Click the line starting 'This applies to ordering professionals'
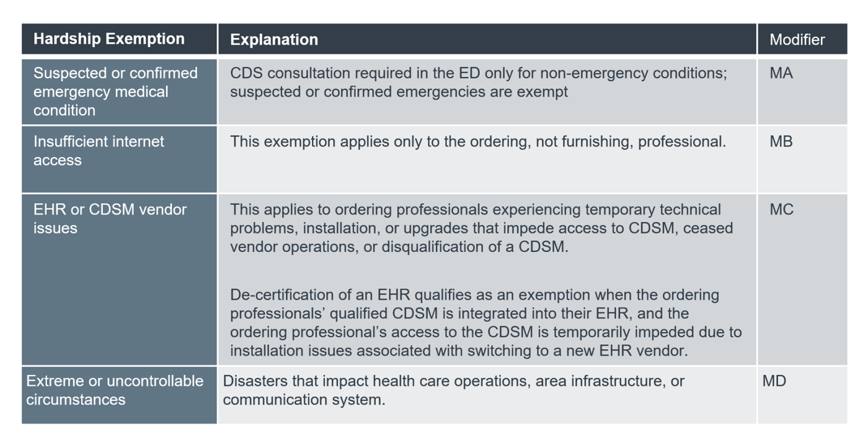This screenshot has height=443, width=868. tap(476, 210)
